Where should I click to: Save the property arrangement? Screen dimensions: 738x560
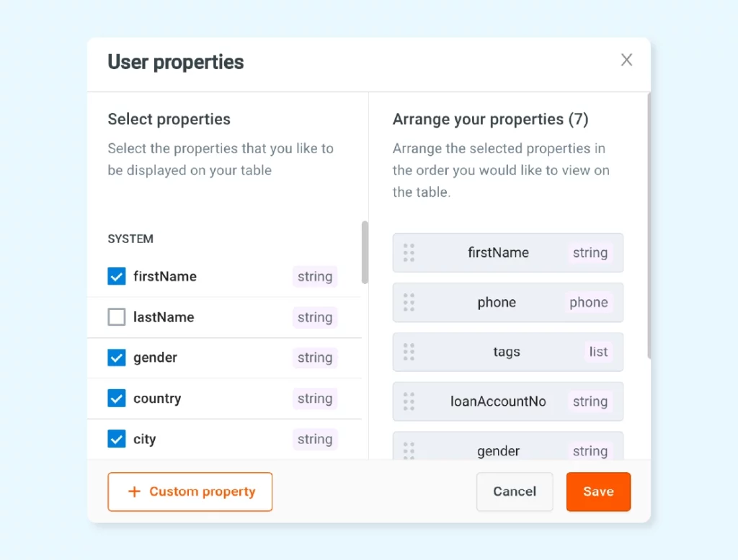pos(598,492)
